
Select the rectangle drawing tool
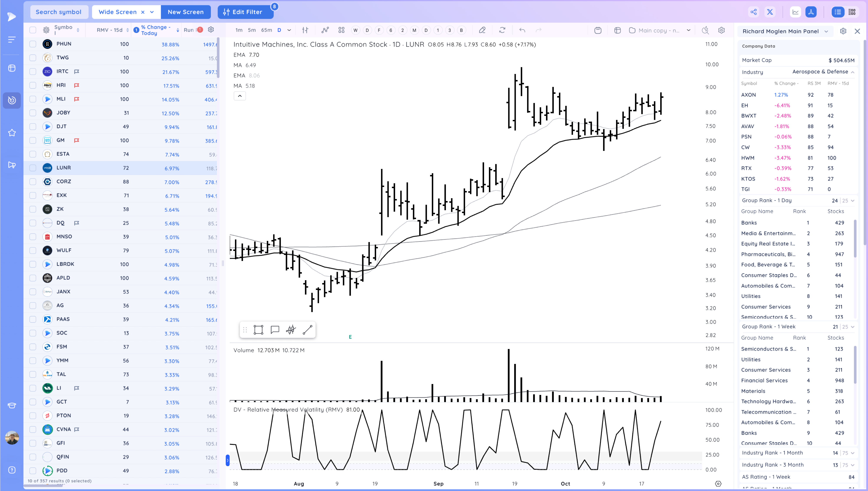pyautogui.click(x=258, y=330)
